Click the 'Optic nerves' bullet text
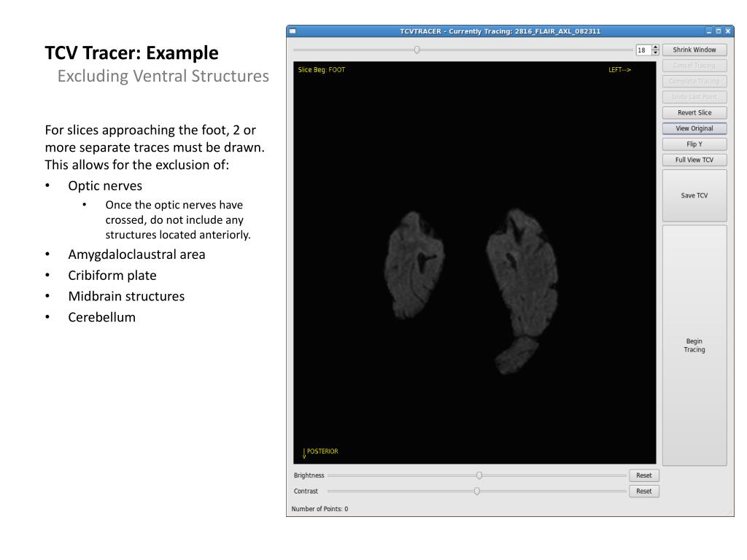Screen dimensions: 747x560 (105, 186)
